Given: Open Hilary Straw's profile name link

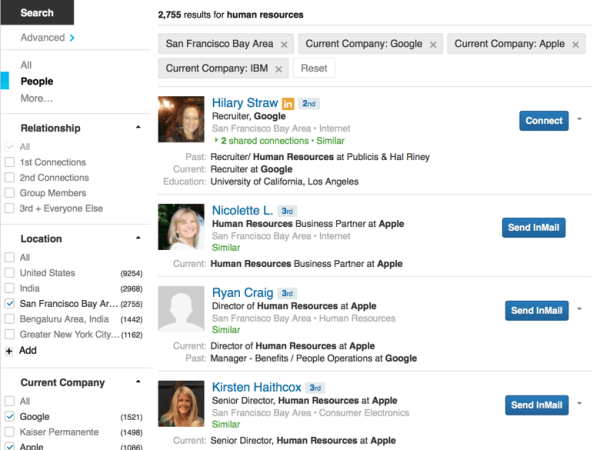Looking at the screenshot, I should (245, 103).
